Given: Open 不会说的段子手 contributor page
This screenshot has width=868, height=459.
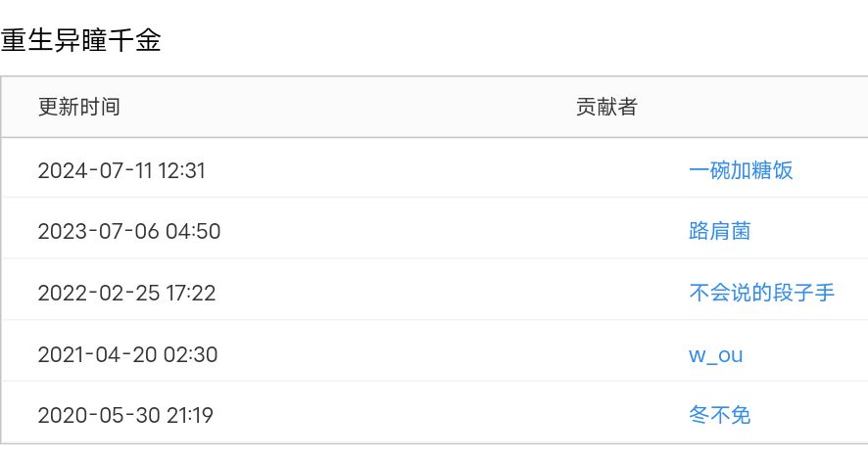Looking at the screenshot, I should [761, 292].
